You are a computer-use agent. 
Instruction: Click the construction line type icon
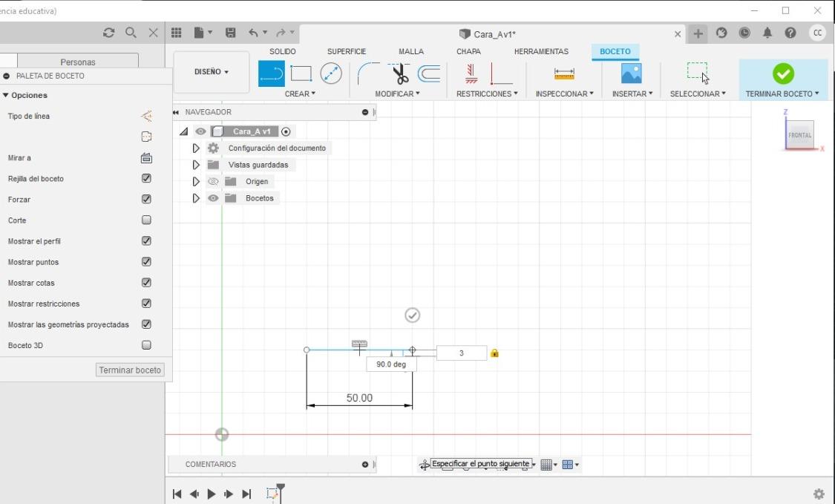pyautogui.click(x=146, y=116)
